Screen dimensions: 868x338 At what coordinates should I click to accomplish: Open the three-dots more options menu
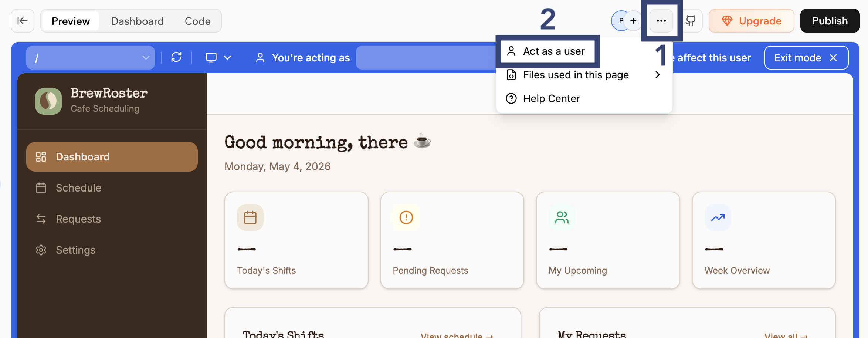click(661, 21)
